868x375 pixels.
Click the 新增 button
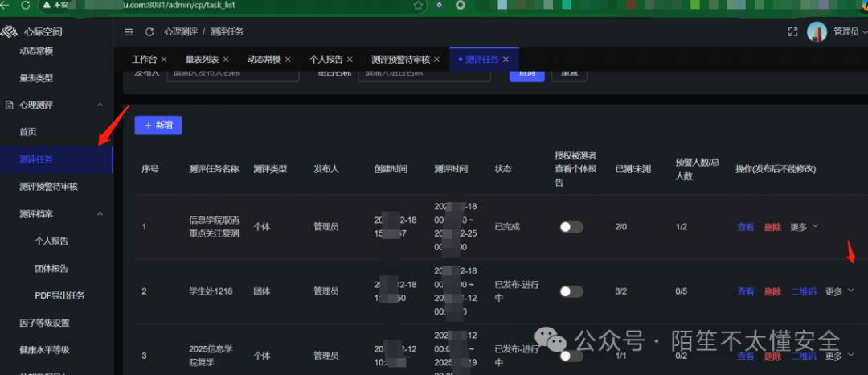click(158, 126)
